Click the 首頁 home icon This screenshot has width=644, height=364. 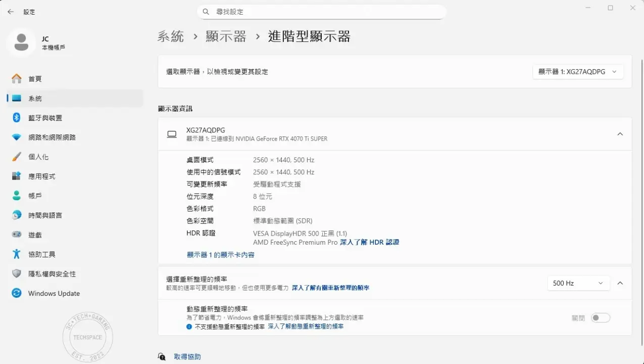[x=17, y=79]
